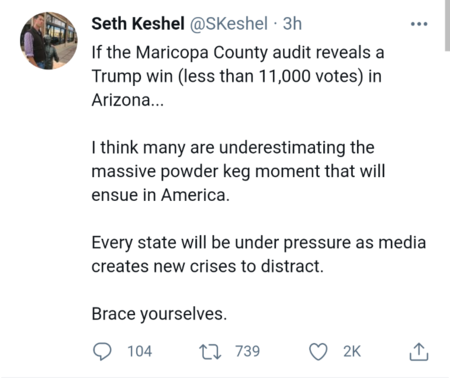Click the 3h timestamp
This screenshot has width=450, height=378.
(292, 24)
